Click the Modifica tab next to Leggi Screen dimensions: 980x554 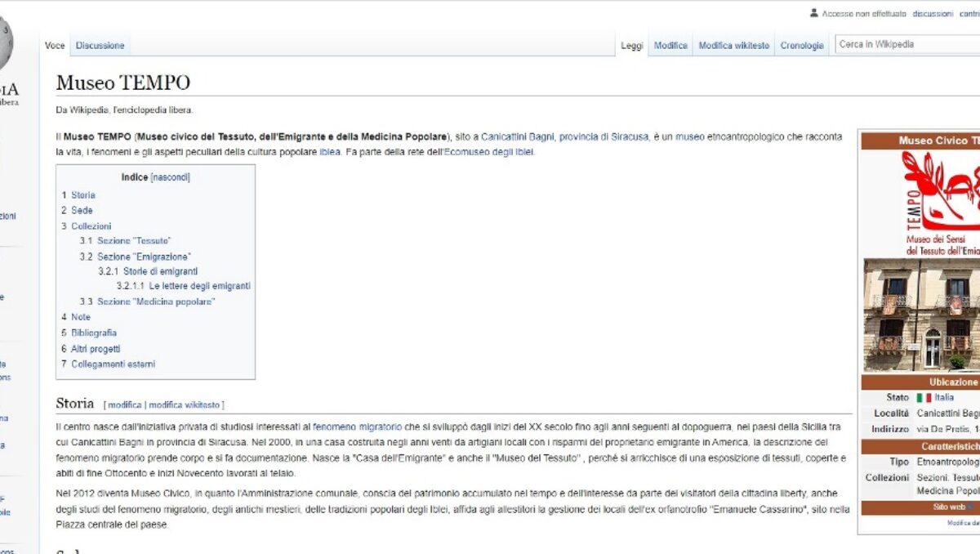click(x=670, y=46)
